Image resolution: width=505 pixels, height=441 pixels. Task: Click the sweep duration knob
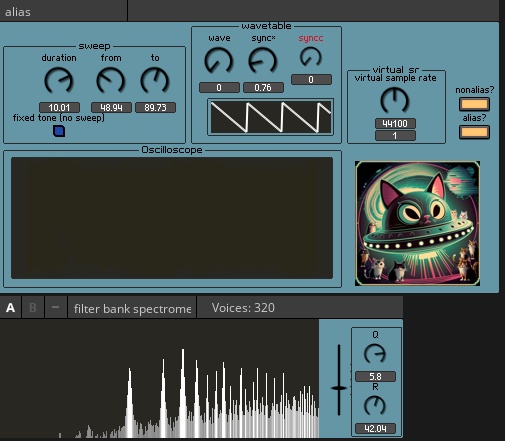pos(59,80)
